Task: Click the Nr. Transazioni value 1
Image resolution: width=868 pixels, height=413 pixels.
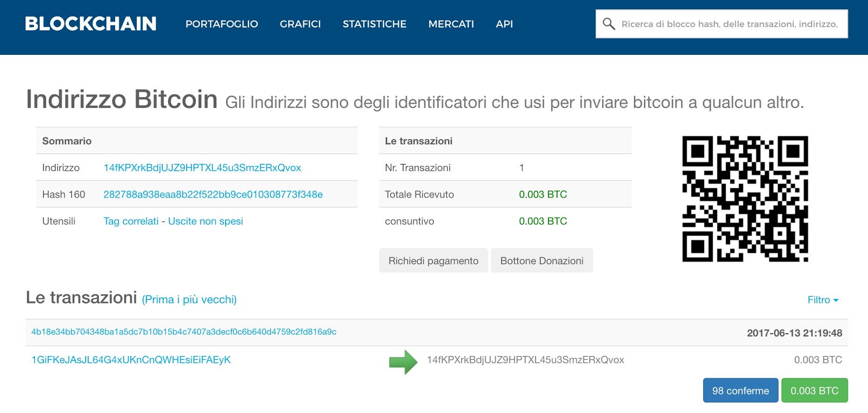Action: tap(522, 168)
